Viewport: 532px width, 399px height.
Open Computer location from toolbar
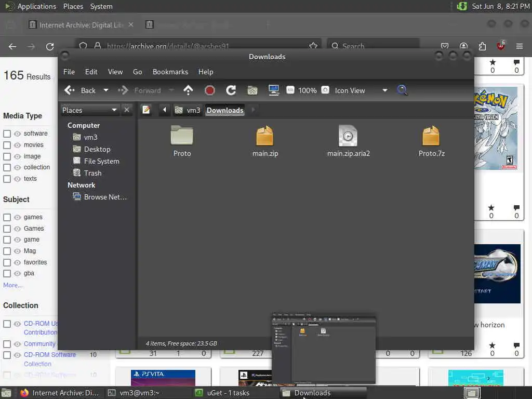click(x=273, y=90)
